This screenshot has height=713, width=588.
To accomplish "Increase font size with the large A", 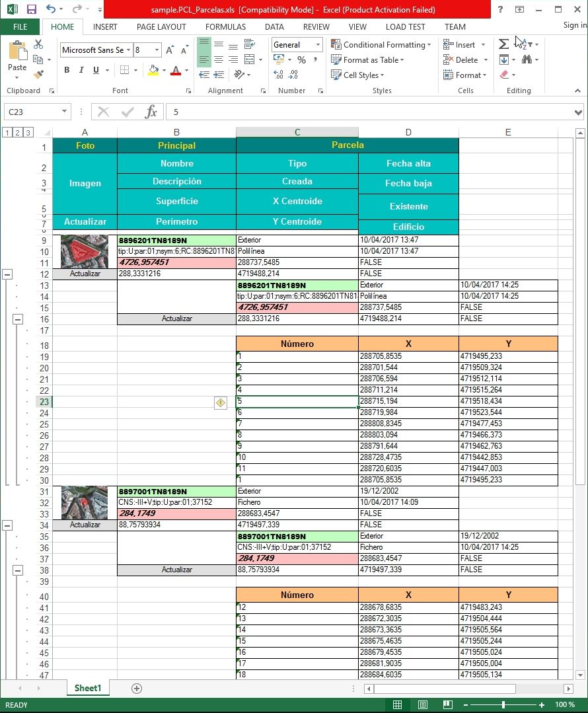I will (170, 50).
